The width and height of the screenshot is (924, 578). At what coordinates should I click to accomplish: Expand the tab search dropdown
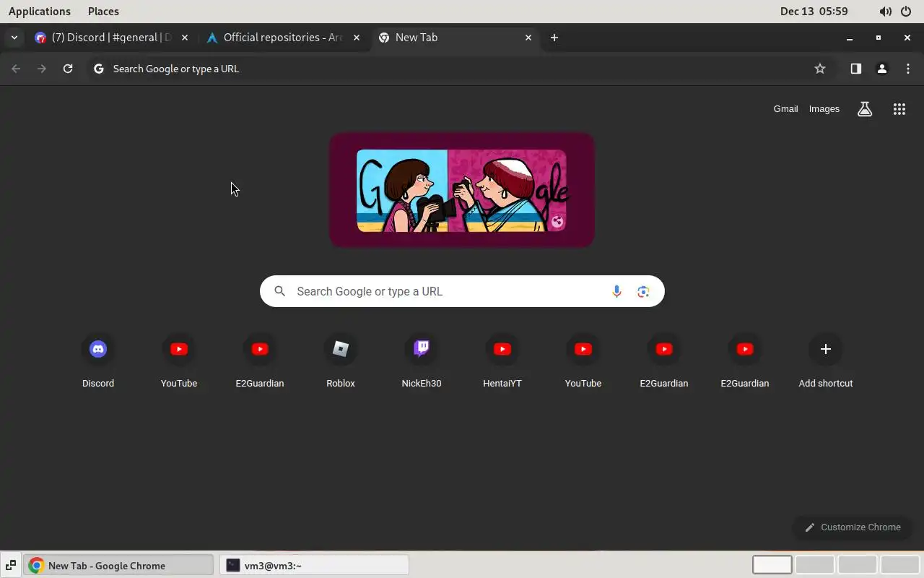point(14,38)
